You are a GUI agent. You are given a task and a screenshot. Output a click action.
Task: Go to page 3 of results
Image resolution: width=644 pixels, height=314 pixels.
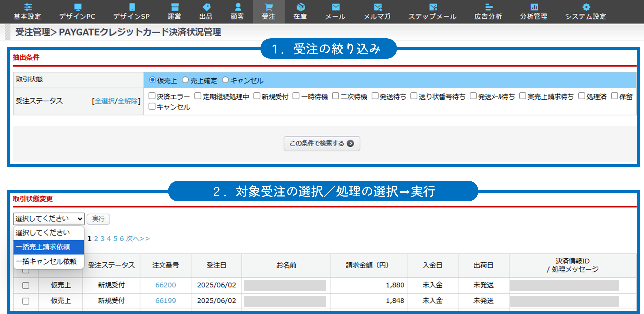(102, 239)
